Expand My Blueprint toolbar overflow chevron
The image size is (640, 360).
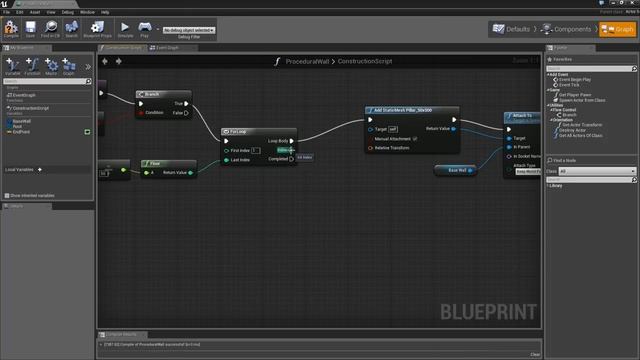tap(88, 67)
